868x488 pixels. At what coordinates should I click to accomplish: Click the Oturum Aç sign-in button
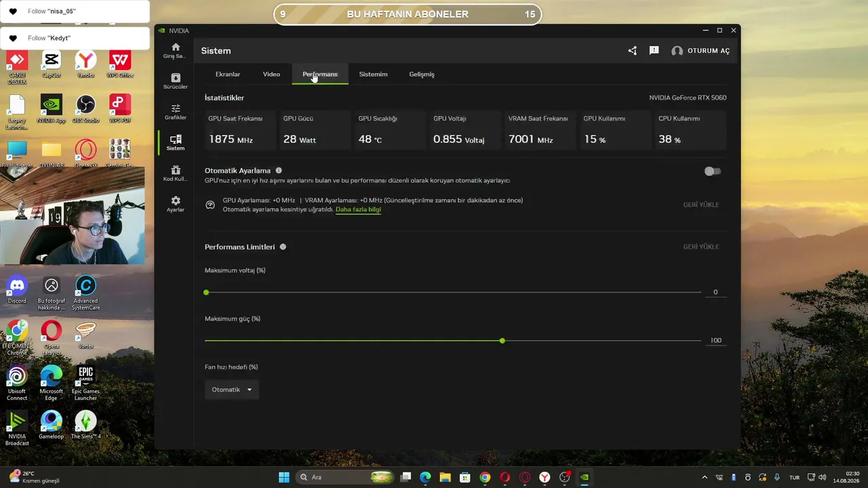coord(701,51)
